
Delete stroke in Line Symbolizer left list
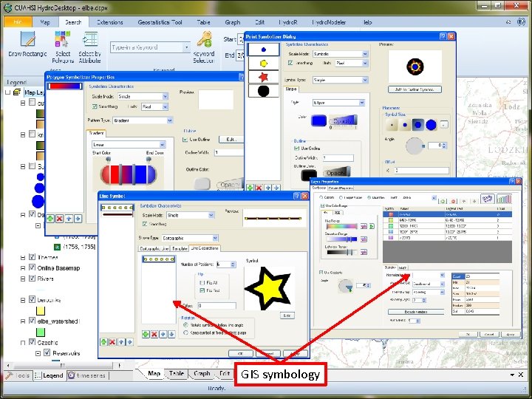tap(112, 342)
